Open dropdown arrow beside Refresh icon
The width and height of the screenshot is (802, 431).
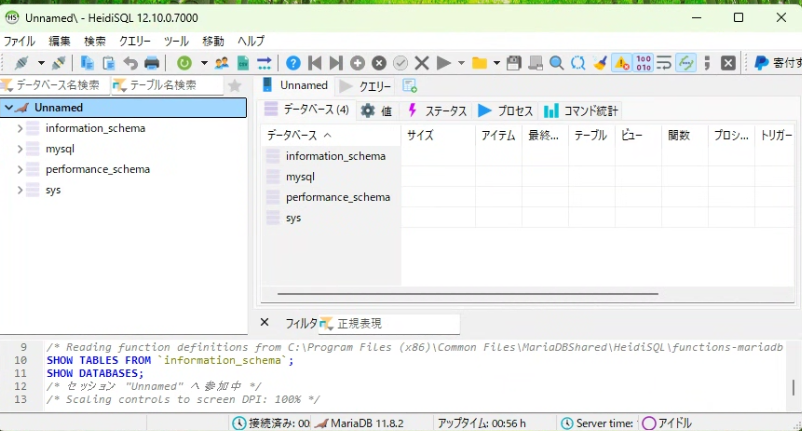coord(204,63)
